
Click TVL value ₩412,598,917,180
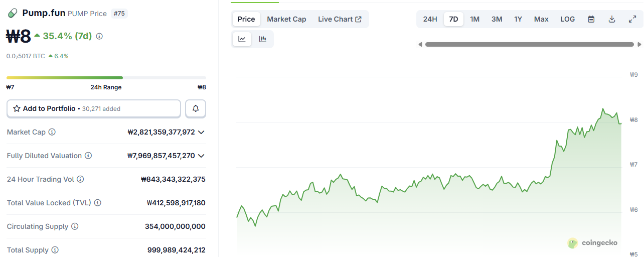176,203
